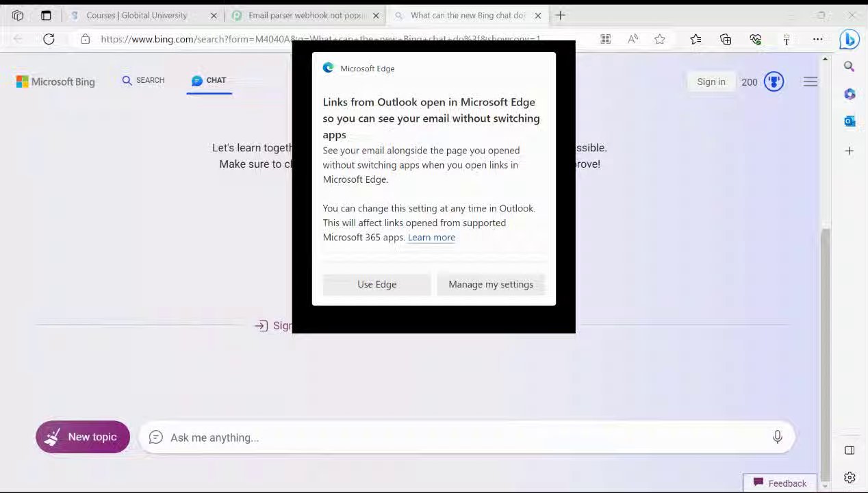Image resolution: width=868 pixels, height=493 pixels.
Task: Start Read aloud from the address bar
Action: 633,39
